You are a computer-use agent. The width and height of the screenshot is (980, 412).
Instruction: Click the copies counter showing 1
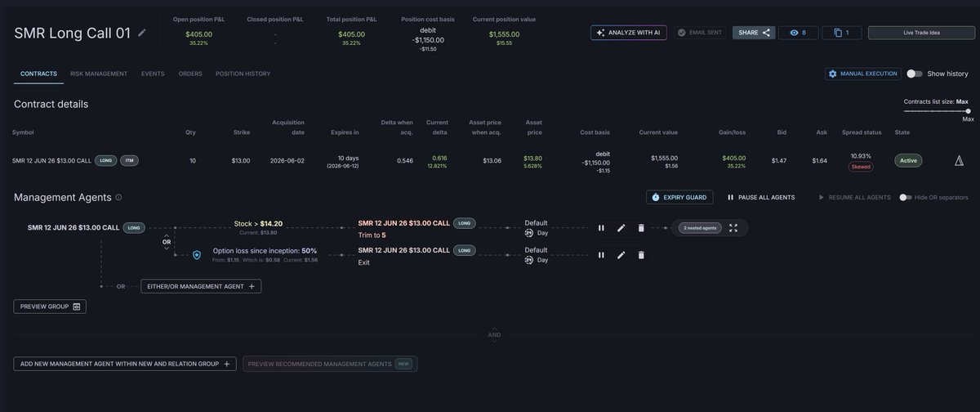pos(841,33)
